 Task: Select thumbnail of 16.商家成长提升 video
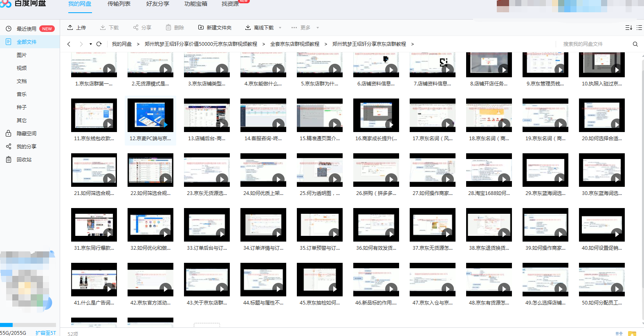point(376,115)
